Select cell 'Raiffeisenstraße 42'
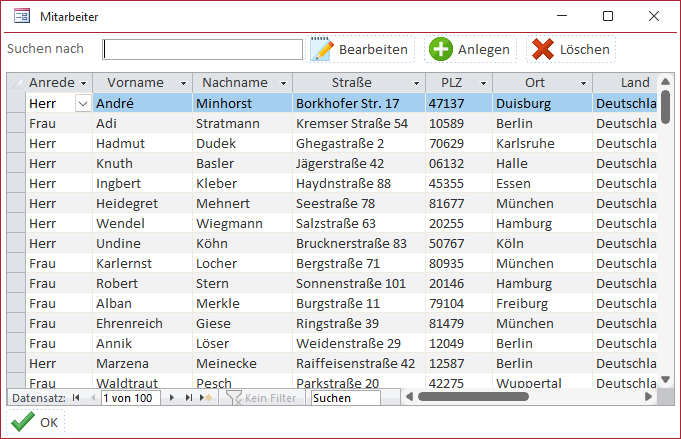 (359, 363)
